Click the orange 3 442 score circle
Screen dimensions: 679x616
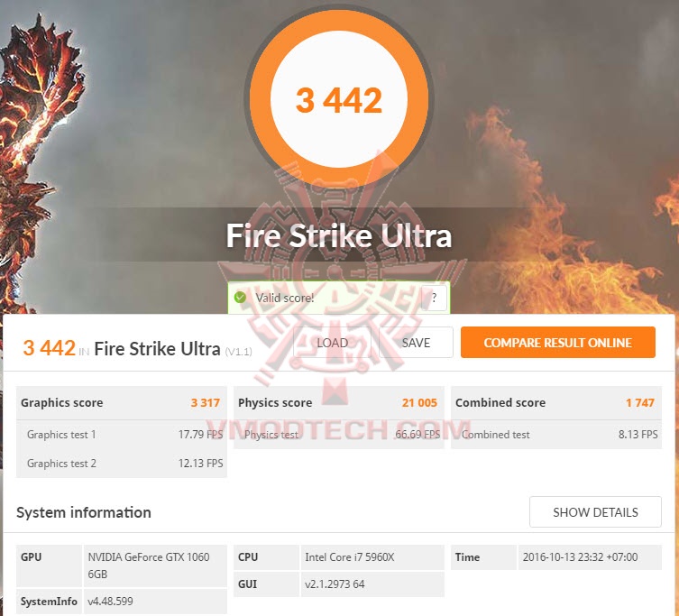(x=339, y=99)
